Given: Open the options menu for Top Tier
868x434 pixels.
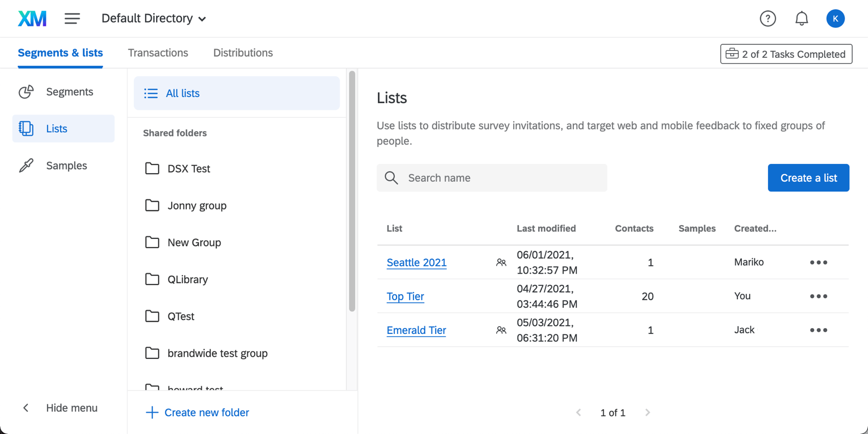Looking at the screenshot, I should tap(818, 296).
